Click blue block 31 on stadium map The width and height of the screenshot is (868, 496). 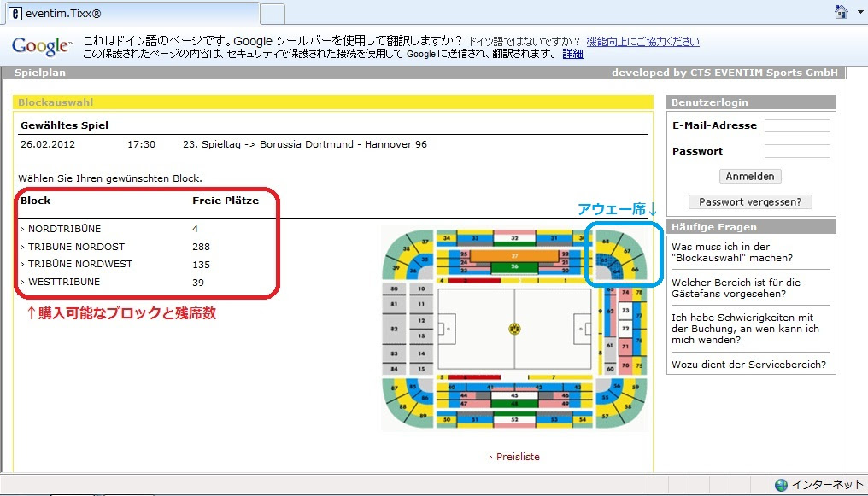(x=554, y=238)
